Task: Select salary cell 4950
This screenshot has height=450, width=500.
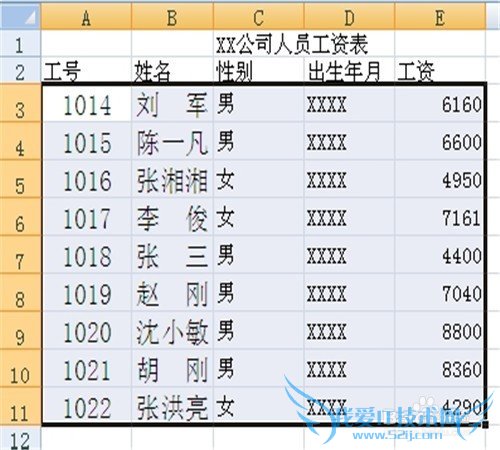Action: coord(440,179)
